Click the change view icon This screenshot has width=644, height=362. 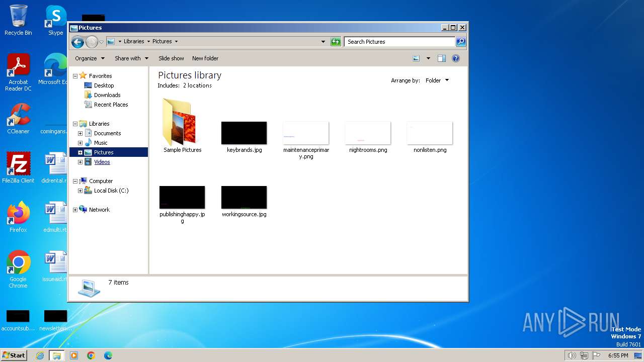point(416,58)
